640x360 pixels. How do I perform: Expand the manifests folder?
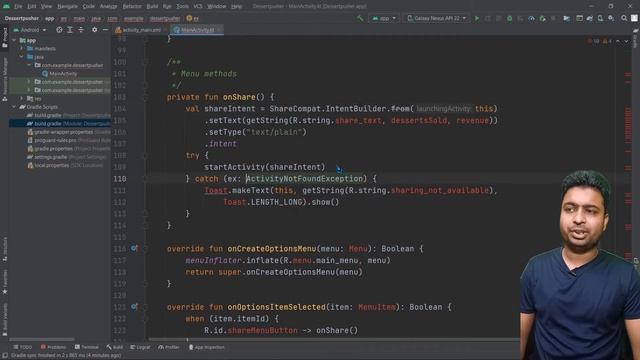(x=22, y=49)
